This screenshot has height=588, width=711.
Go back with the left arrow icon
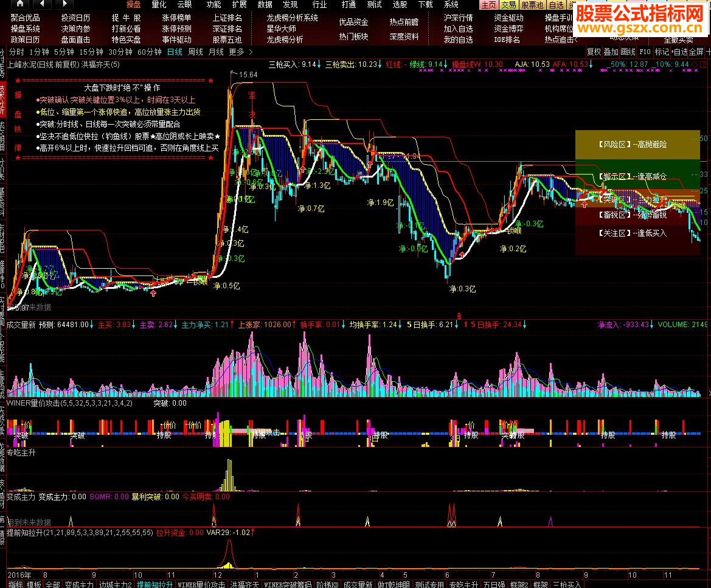click(x=42, y=4)
